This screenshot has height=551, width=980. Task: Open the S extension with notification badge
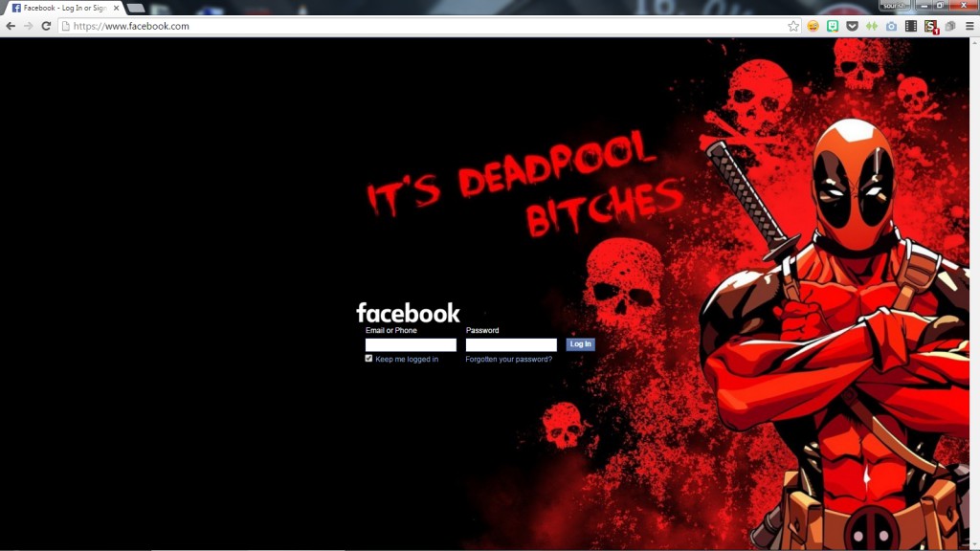(x=931, y=26)
